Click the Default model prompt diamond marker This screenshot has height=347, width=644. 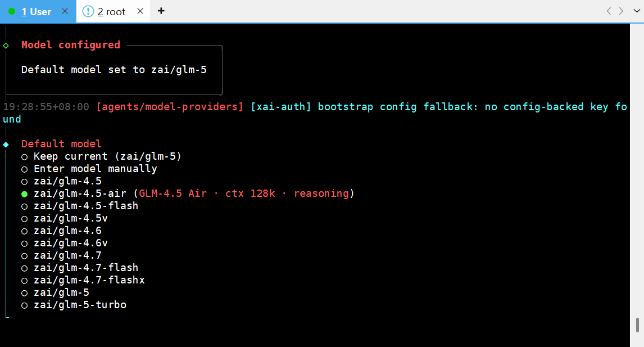(6, 144)
